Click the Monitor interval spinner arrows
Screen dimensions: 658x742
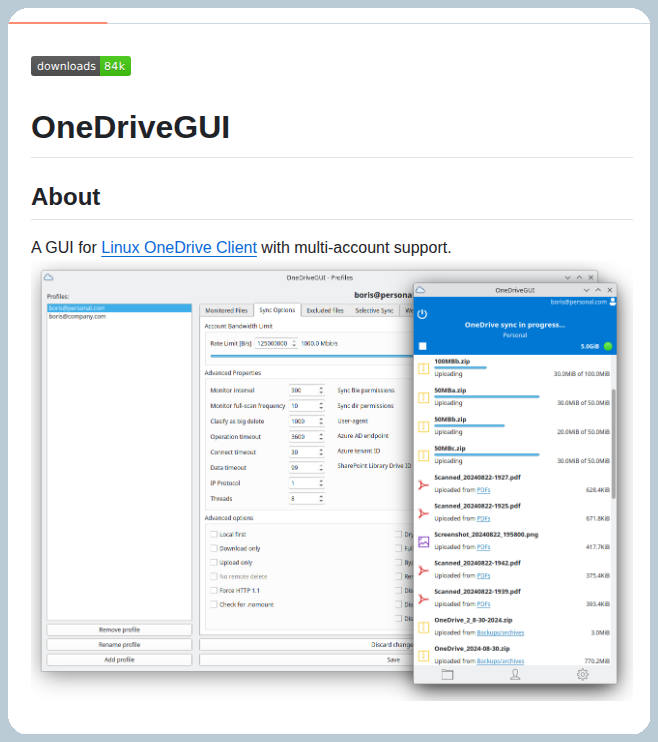pos(321,390)
